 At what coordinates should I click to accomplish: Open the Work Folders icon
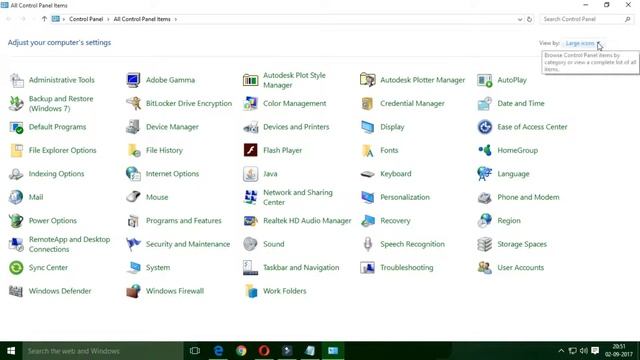click(251, 291)
